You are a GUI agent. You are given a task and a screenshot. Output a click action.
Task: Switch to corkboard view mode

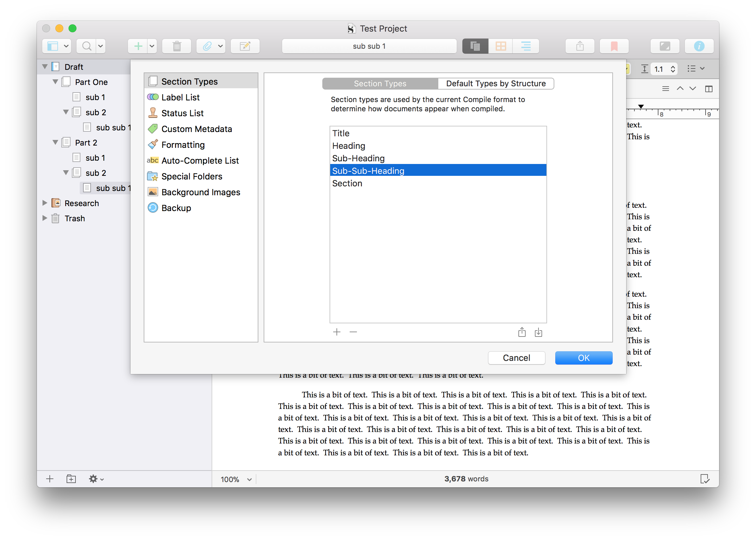coord(501,46)
